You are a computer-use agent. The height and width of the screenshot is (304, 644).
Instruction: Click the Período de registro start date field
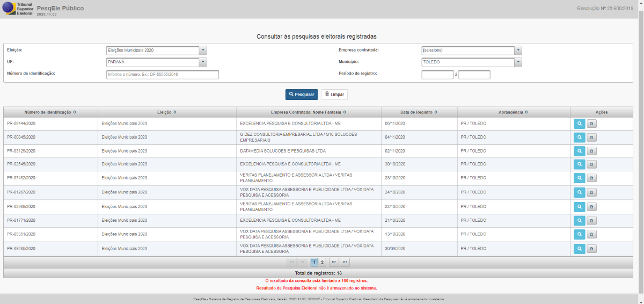coord(437,75)
